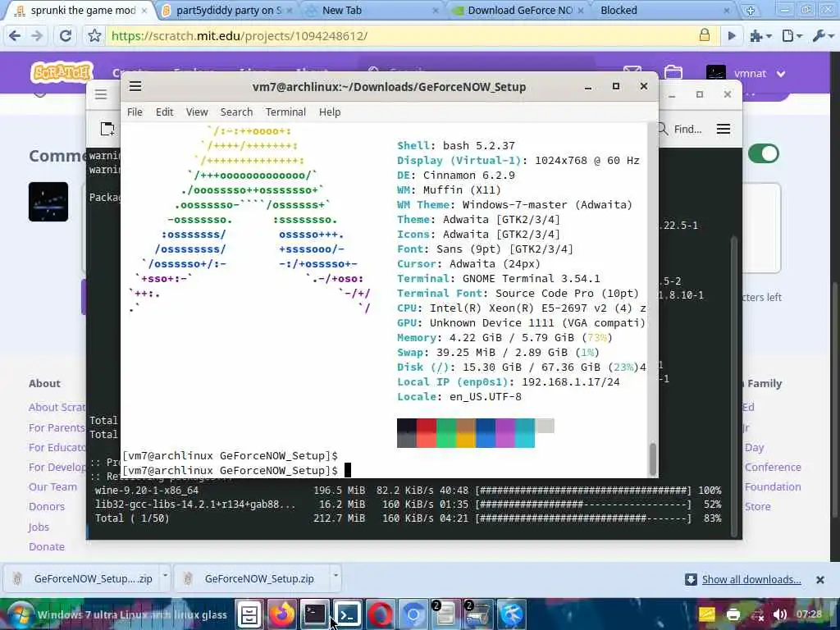Open the first GeForceNOW_Setup....zip download
840x630 pixels.
click(83, 578)
